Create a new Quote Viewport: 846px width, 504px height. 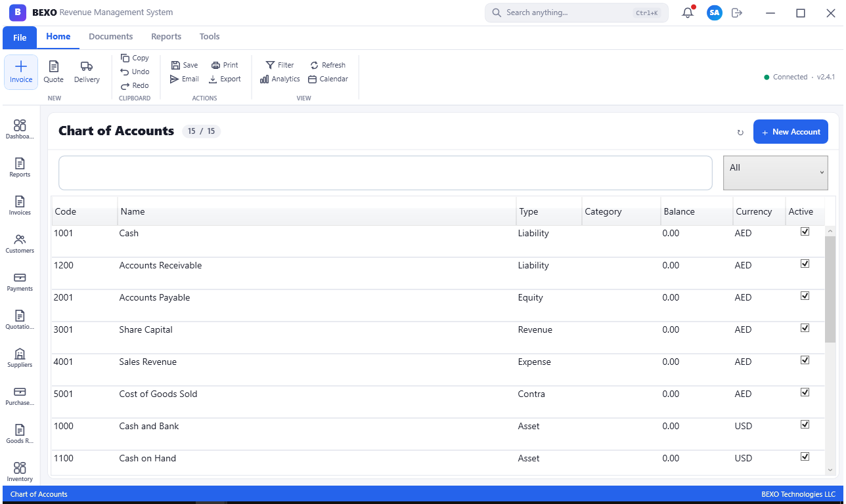pos(54,72)
